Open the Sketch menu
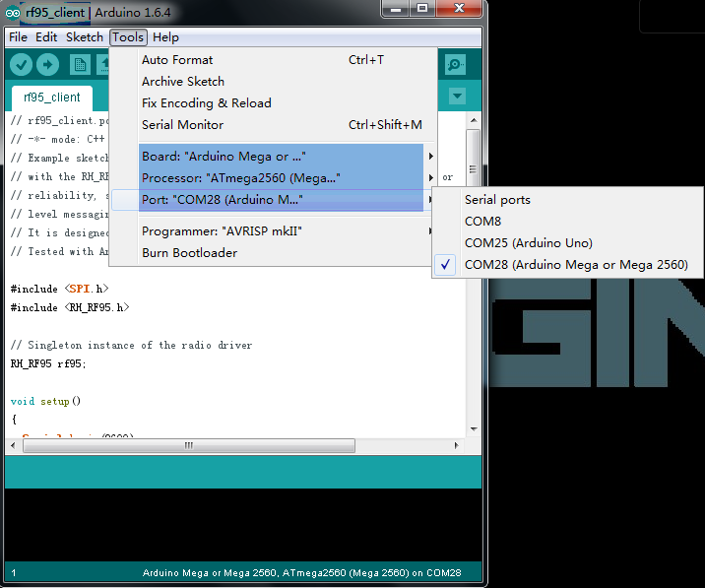705x588 pixels. coord(85,37)
